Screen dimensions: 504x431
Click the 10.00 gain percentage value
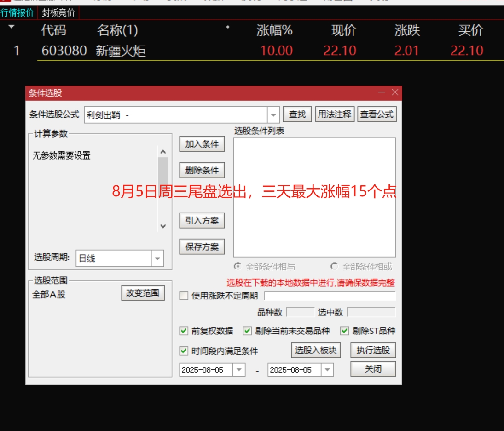[277, 51]
